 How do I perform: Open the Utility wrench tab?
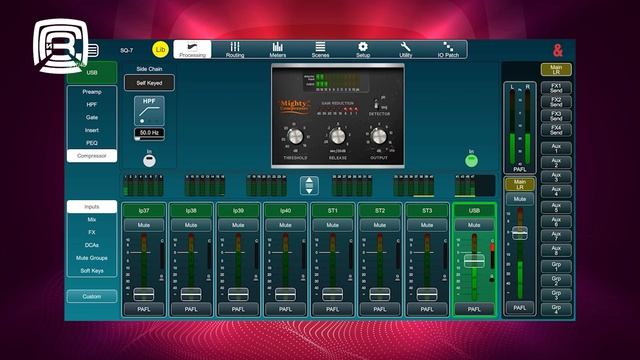[x=405, y=49]
